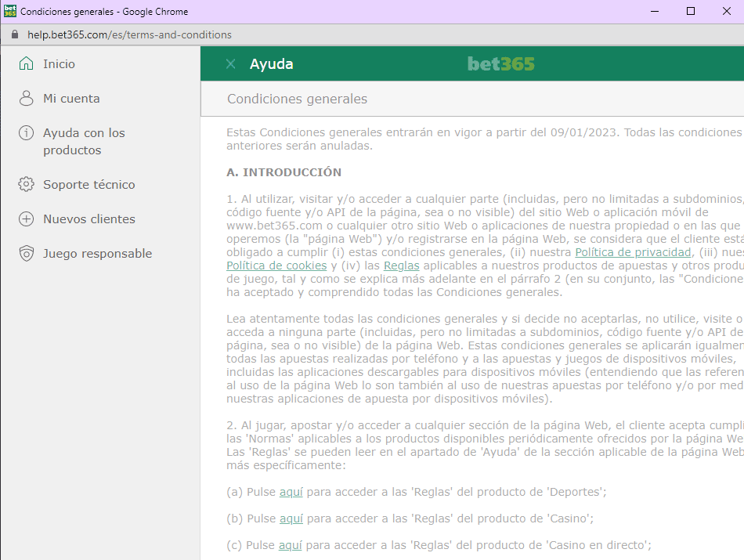Open the Política de privacidad link

pos(633,251)
